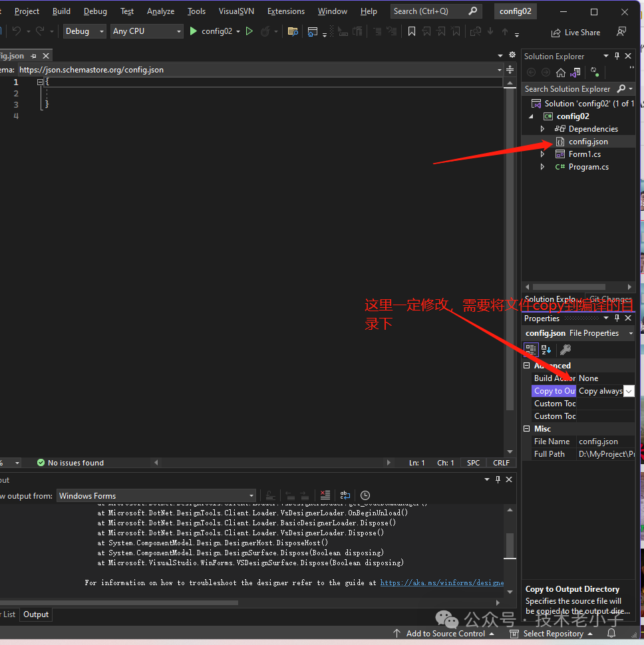Toggle auto-hide pin on Solution Explorer
This screenshot has width=644, height=645.
[617, 57]
